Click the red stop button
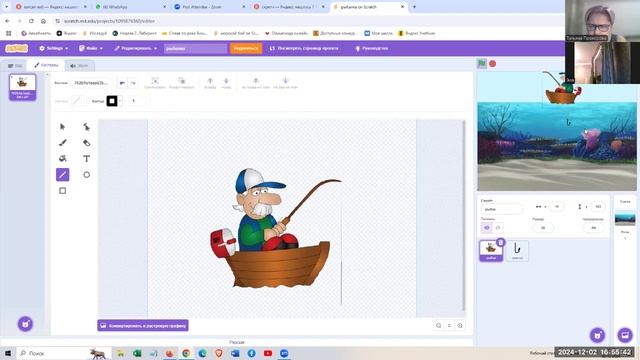 (493, 64)
